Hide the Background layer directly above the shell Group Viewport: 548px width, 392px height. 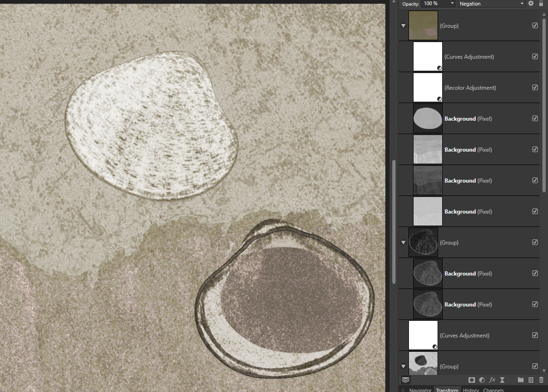535,211
